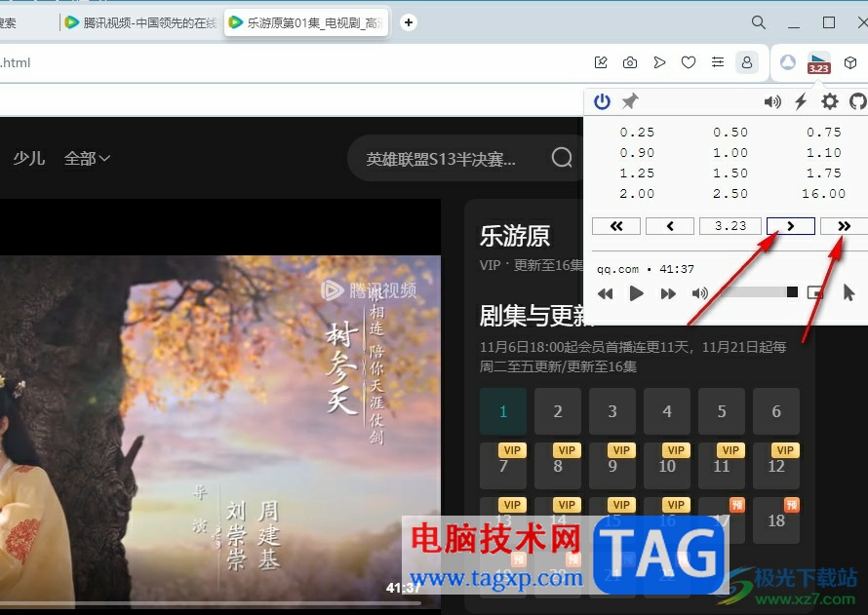Set speed to 2.50

730,194
